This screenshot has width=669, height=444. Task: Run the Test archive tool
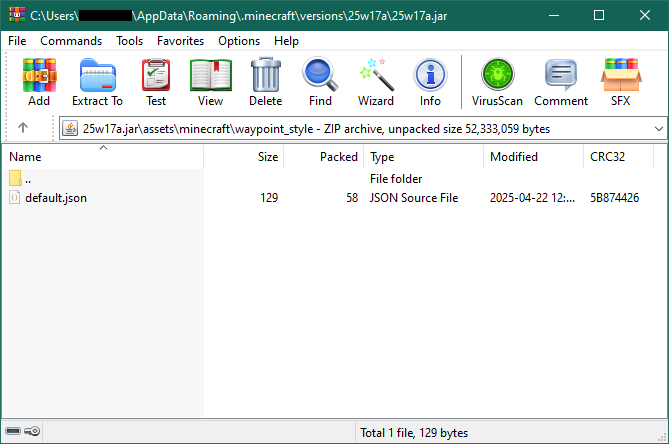pyautogui.click(x=156, y=81)
